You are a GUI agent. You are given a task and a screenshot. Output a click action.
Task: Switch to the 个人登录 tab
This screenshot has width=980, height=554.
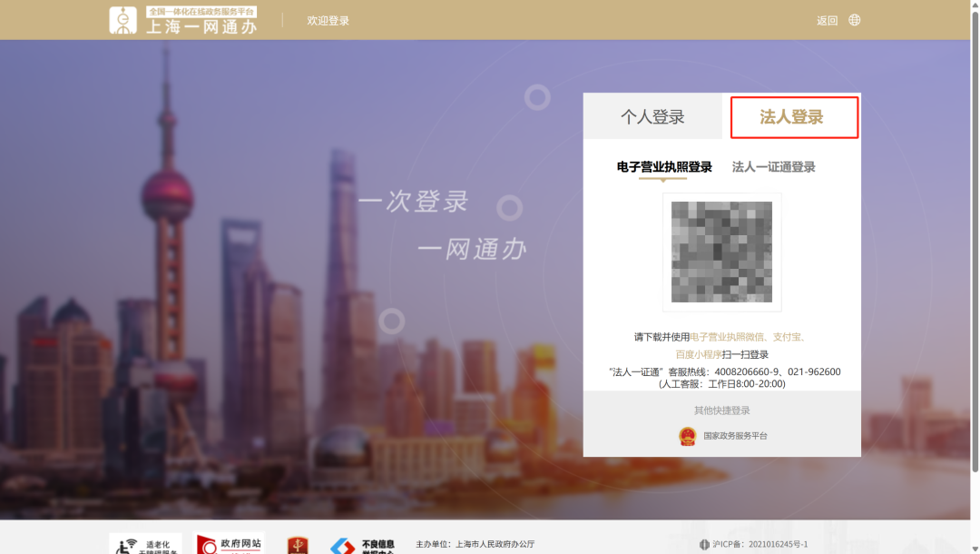click(652, 117)
